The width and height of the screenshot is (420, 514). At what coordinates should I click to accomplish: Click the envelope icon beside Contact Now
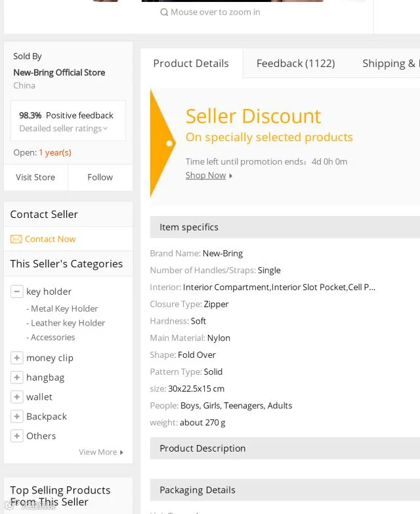(16, 239)
